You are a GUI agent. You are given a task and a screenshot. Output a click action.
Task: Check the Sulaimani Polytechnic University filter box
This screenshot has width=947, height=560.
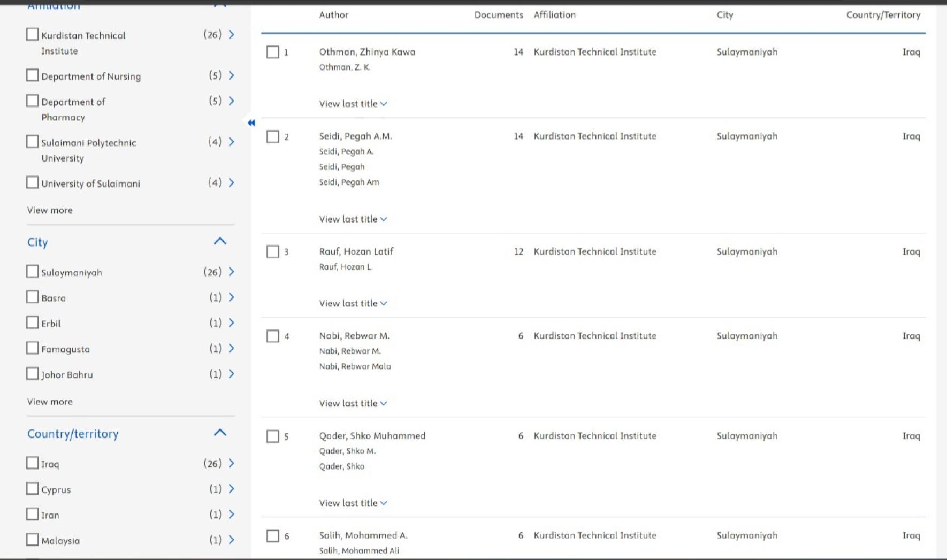pos(33,142)
